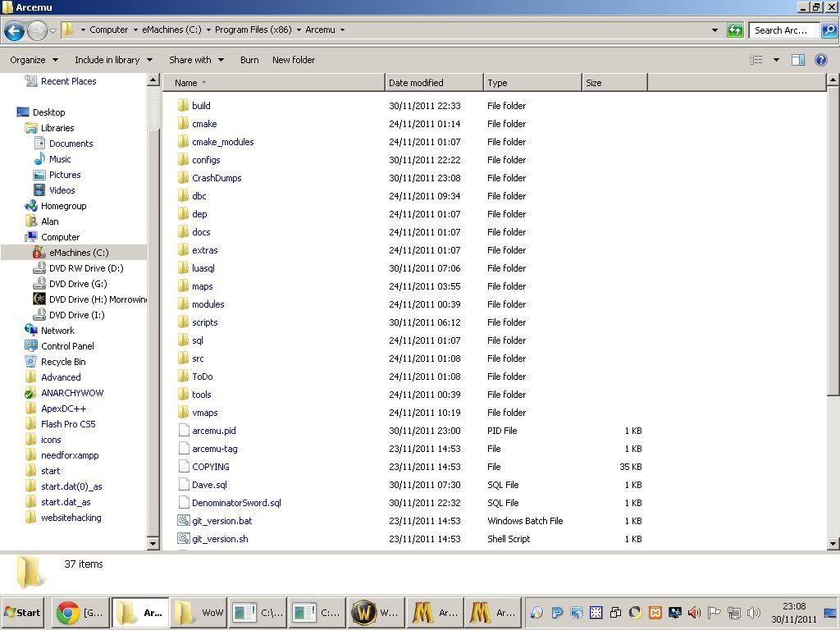The image size is (840, 630).
Task: Select Network in navigation pane
Action: 58,331
